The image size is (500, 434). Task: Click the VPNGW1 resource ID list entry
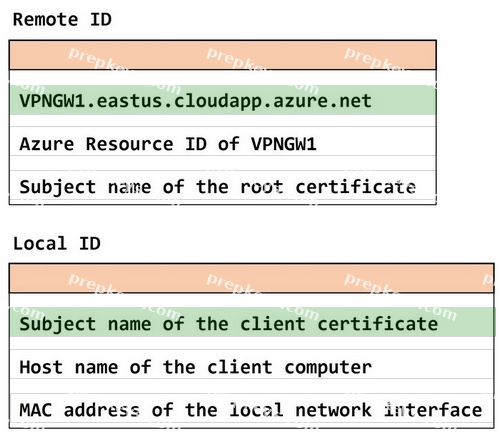pyautogui.click(x=223, y=144)
